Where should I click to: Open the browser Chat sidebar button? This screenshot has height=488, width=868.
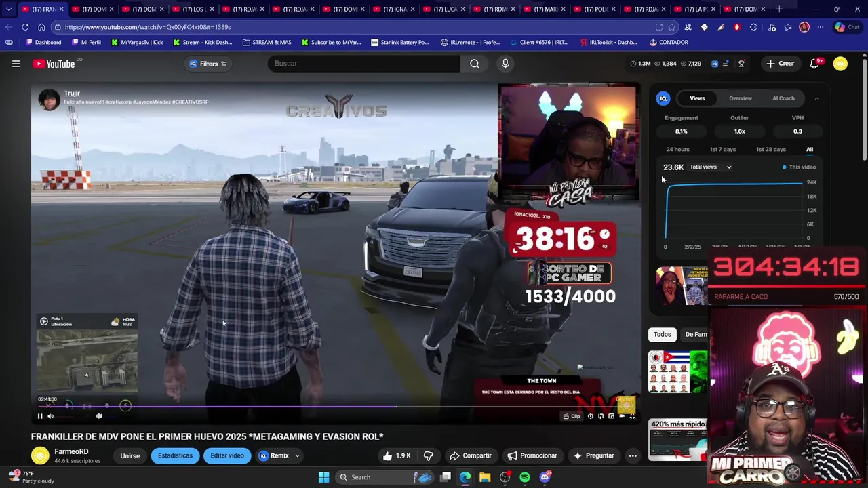pos(847,27)
